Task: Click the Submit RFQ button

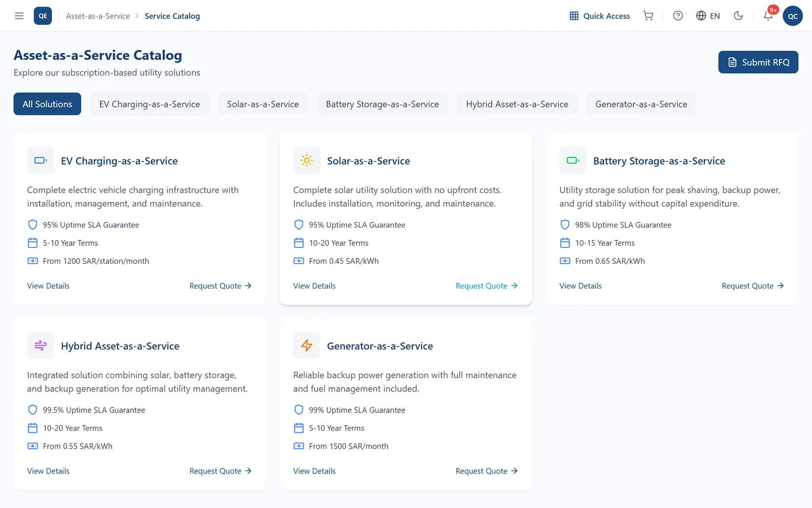Action: click(758, 62)
